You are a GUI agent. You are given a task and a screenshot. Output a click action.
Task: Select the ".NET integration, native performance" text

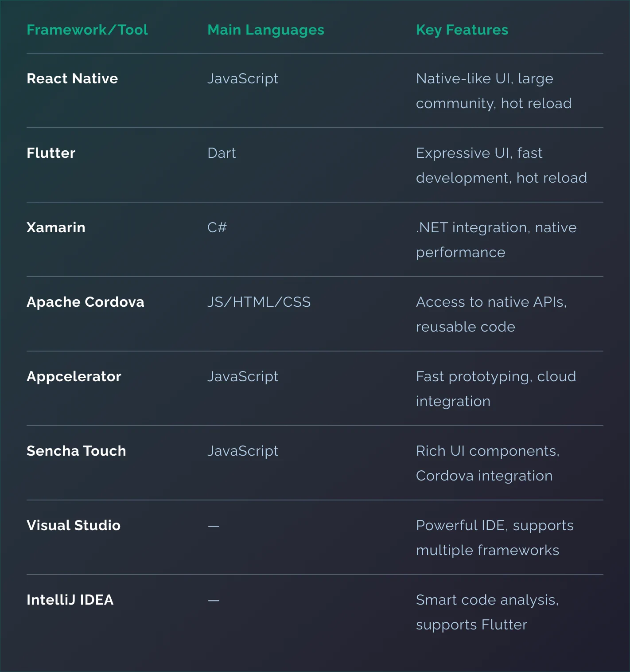click(496, 240)
